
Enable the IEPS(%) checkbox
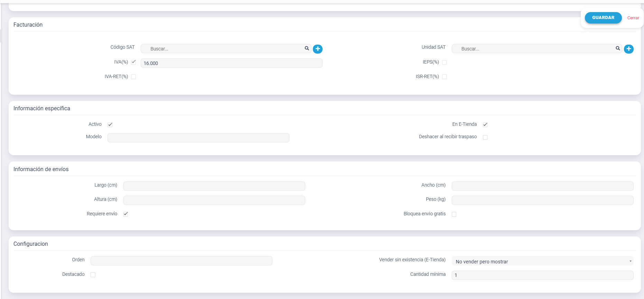(x=445, y=62)
